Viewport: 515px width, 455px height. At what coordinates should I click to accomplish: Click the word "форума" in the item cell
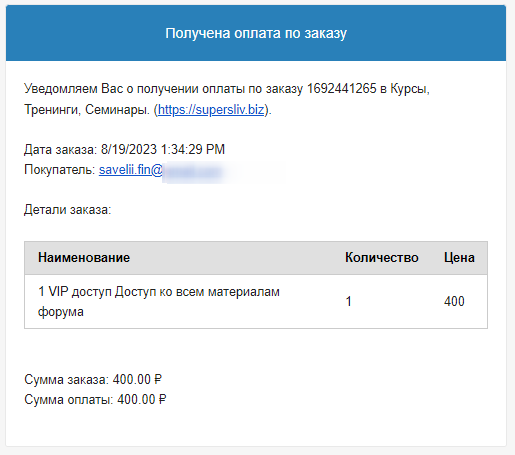click(61, 312)
